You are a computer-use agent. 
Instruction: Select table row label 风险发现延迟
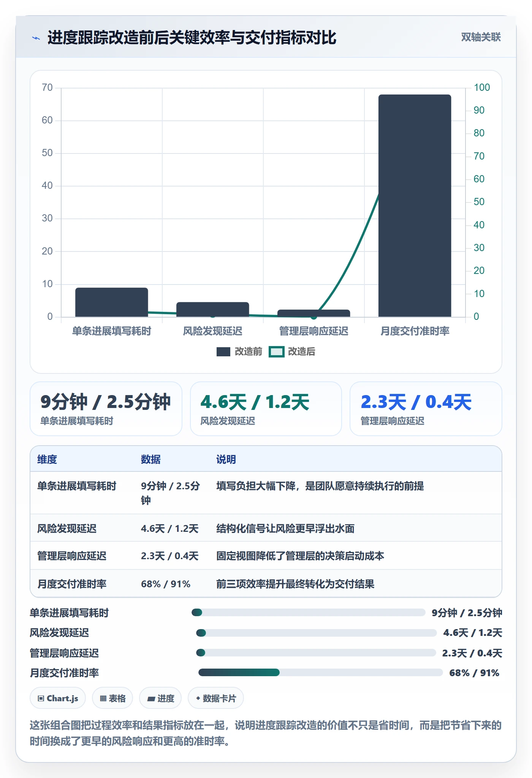67,528
